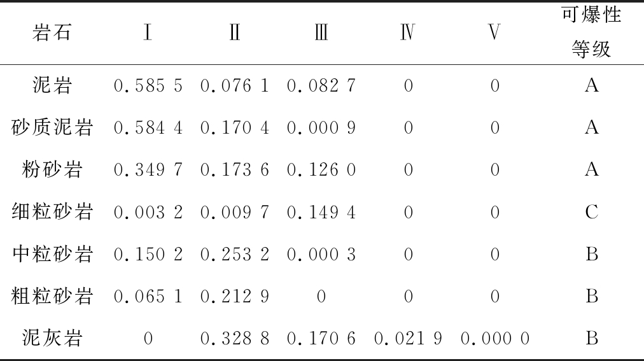The image size is (644, 361).
Task: Select the cell containing 0.170 4
Action: click(x=234, y=128)
